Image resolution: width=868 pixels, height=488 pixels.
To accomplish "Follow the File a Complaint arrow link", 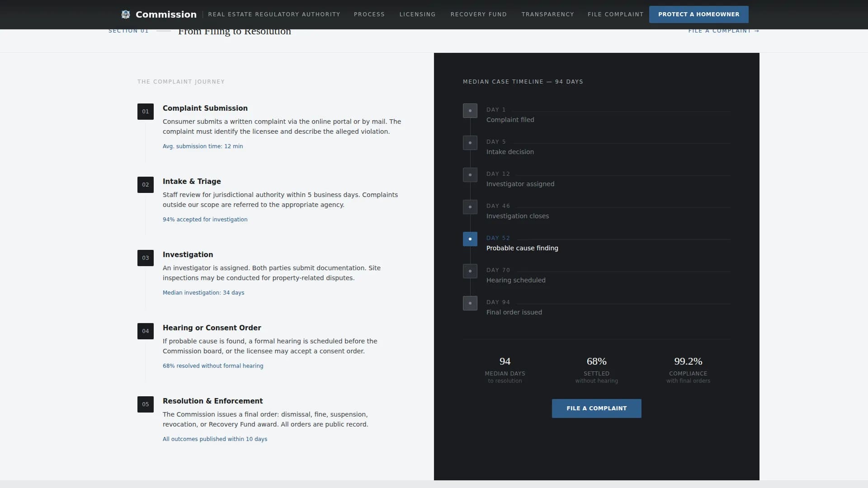I will point(724,31).
